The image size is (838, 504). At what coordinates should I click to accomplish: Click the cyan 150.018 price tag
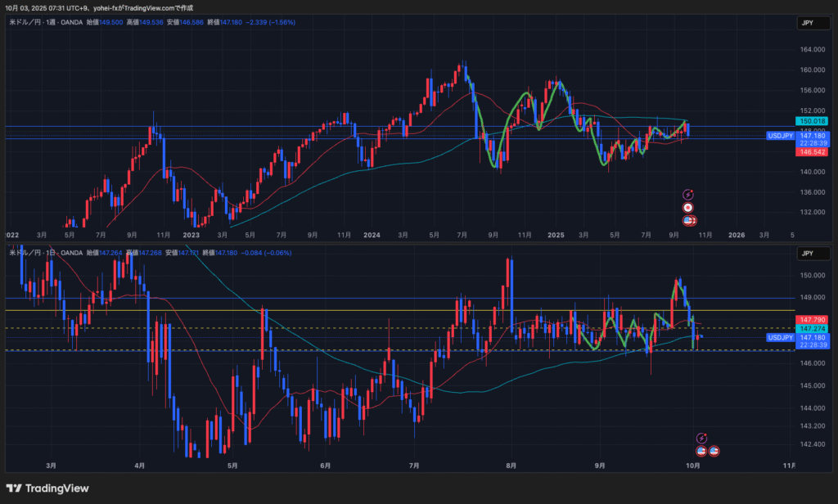(813, 120)
